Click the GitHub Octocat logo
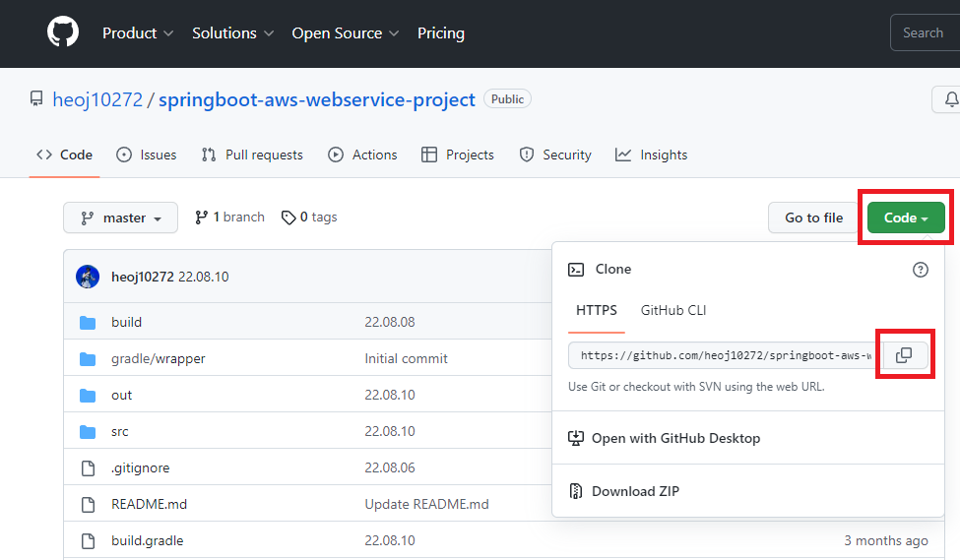The height and width of the screenshot is (560, 960). (63, 32)
